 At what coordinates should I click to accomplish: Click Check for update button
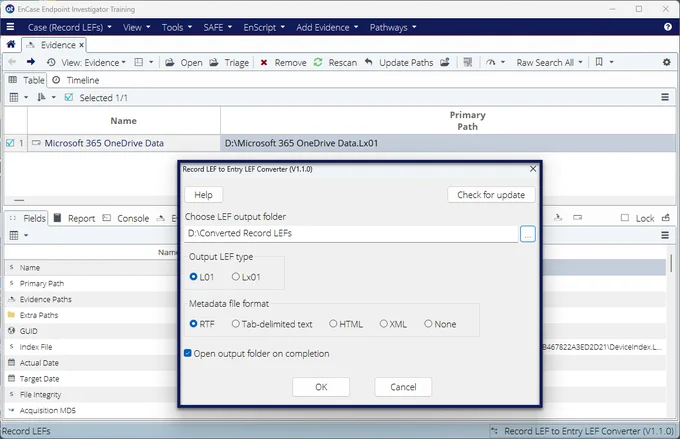tap(491, 195)
